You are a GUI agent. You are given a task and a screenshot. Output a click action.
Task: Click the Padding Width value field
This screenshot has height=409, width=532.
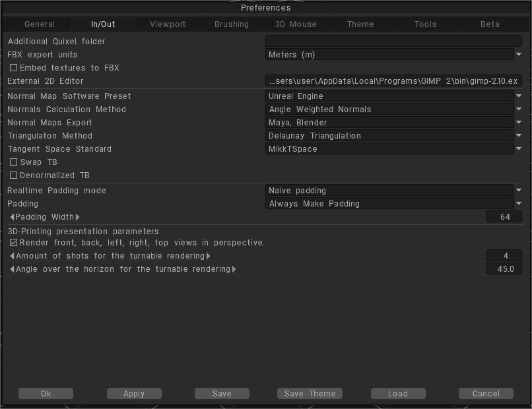[x=504, y=217]
